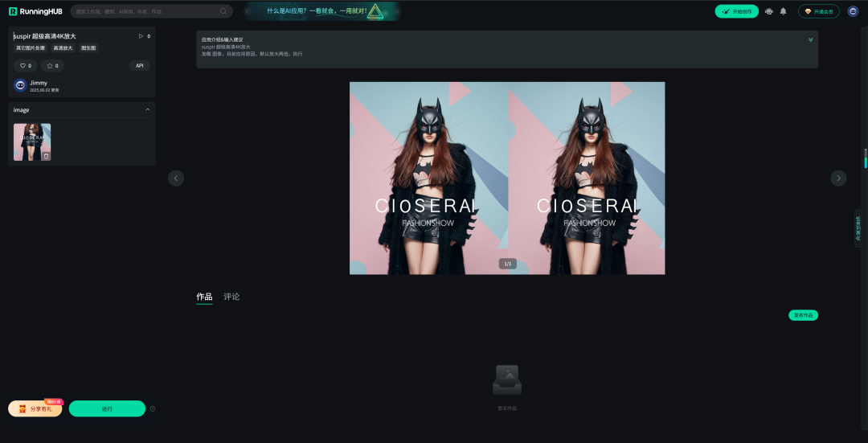
Task: Click the 应用介绍&输入建议 heading
Action: coord(222,40)
